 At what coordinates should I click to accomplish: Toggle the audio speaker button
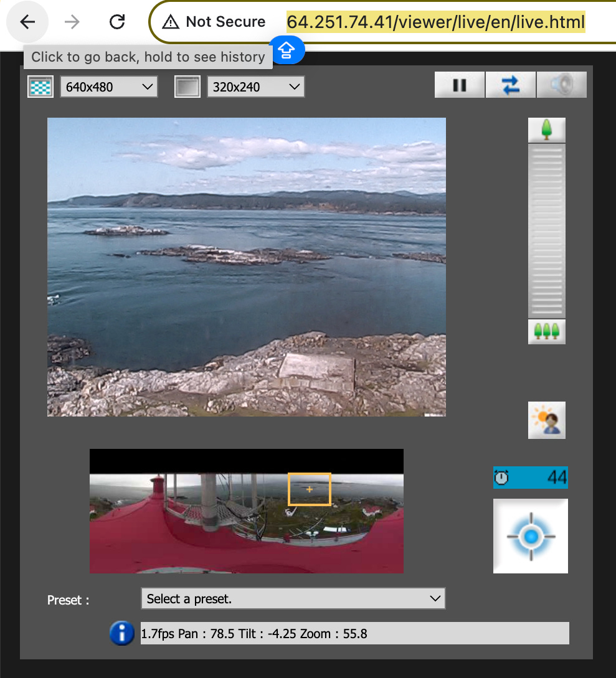561,85
